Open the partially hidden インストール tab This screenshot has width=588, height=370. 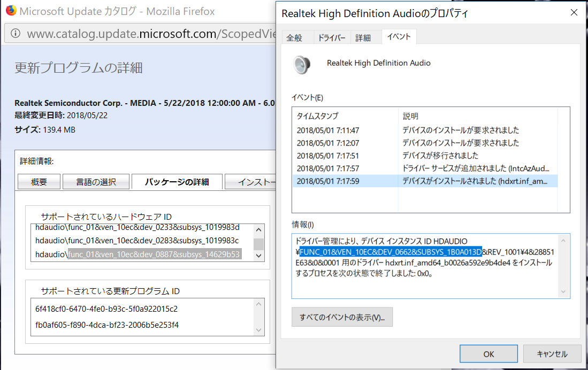tap(250, 182)
